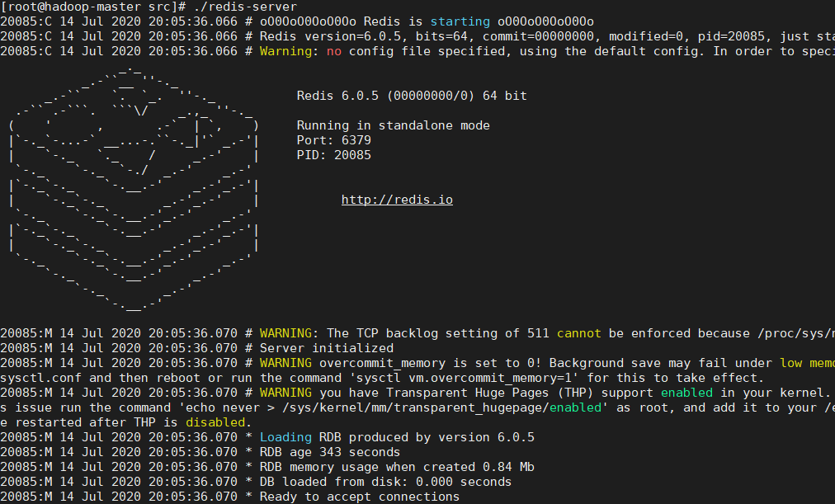The height and width of the screenshot is (504, 835).
Task: Click 'DB loaded from disk: 0.000 seconds'
Action: (385, 483)
